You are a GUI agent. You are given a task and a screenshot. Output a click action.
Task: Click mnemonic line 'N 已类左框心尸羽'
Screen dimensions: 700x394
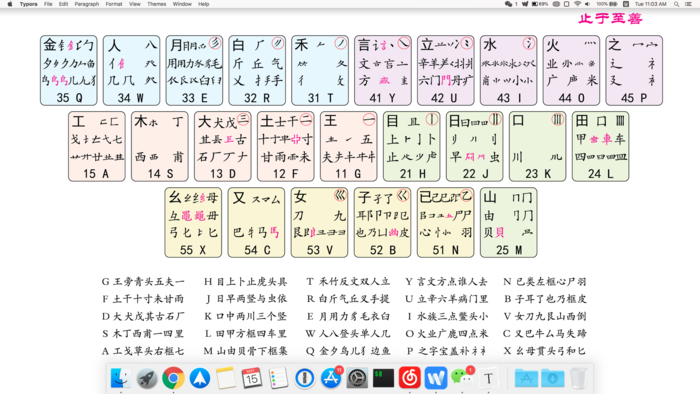pos(545,282)
